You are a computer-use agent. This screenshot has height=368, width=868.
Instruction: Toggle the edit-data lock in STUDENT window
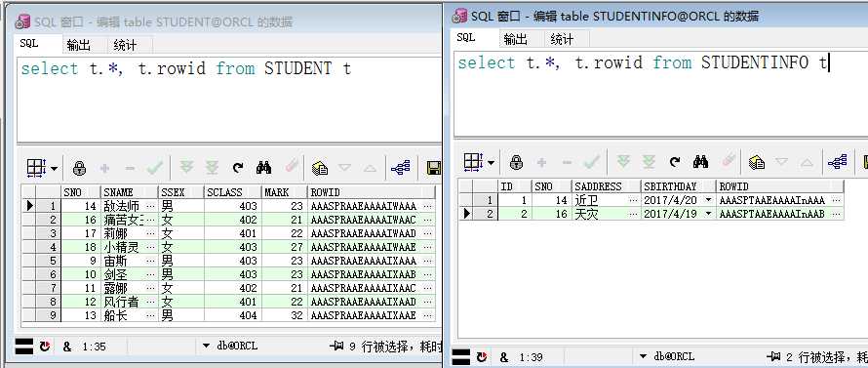(79, 167)
